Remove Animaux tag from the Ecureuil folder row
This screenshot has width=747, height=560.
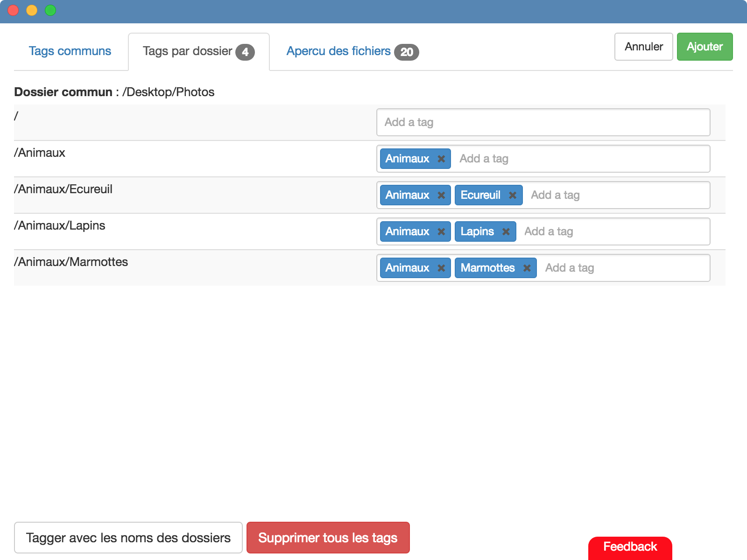pos(441,195)
